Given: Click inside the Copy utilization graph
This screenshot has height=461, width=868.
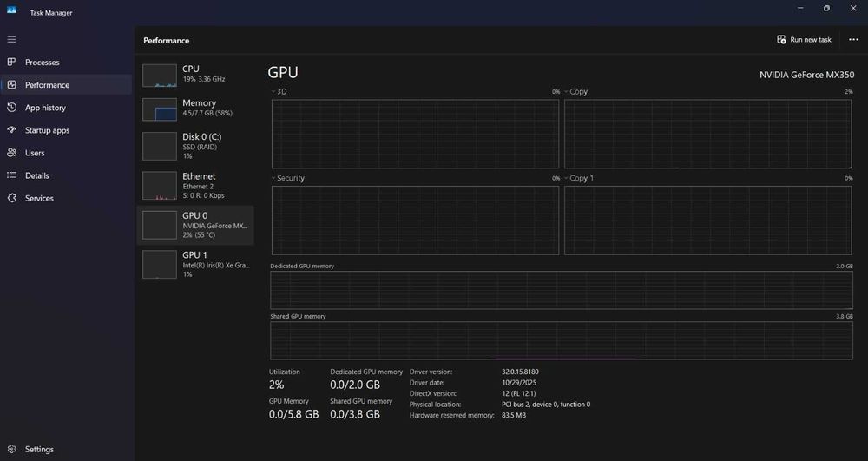Looking at the screenshot, I should click(707, 134).
